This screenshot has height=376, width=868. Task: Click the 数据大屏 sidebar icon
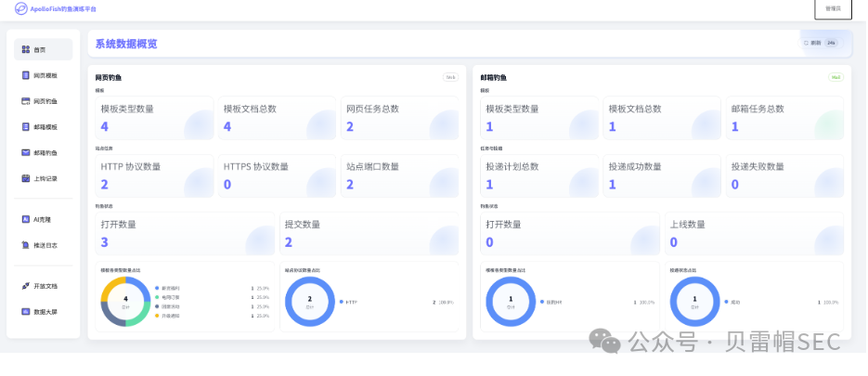(x=25, y=311)
